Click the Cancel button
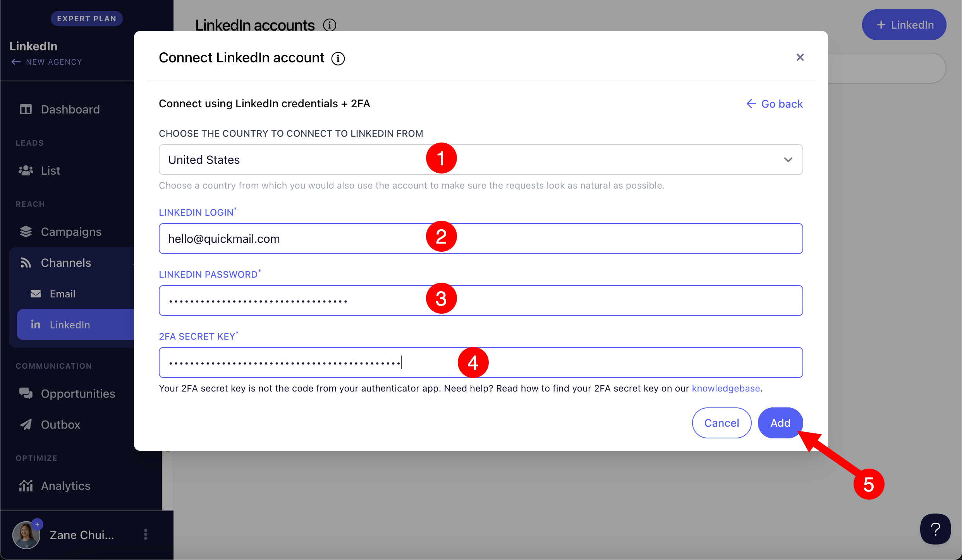962x560 pixels. 721,423
